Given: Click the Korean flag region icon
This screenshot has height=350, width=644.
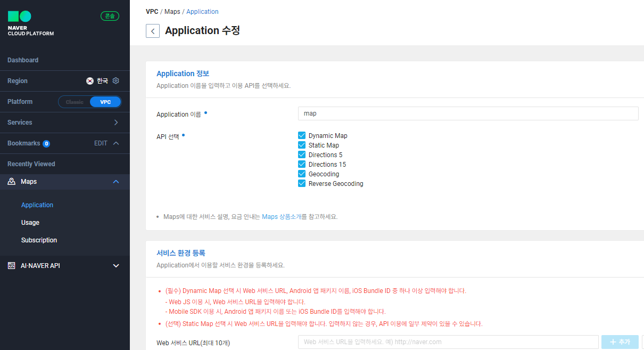Looking at the screenshot, I should (x=90, y=81).
